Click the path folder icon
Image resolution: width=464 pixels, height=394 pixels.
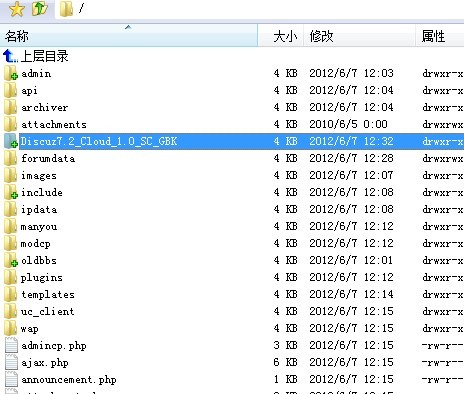click(67, 9)
